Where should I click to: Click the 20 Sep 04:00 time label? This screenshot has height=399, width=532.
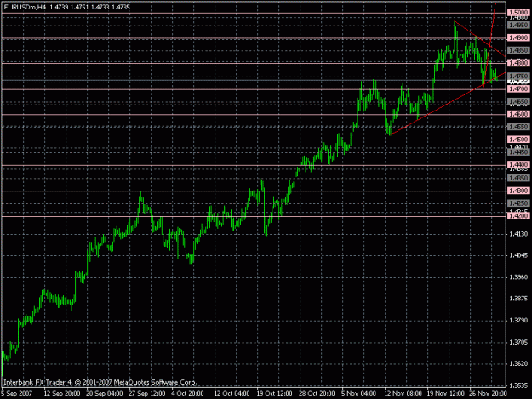coord(104,394)
